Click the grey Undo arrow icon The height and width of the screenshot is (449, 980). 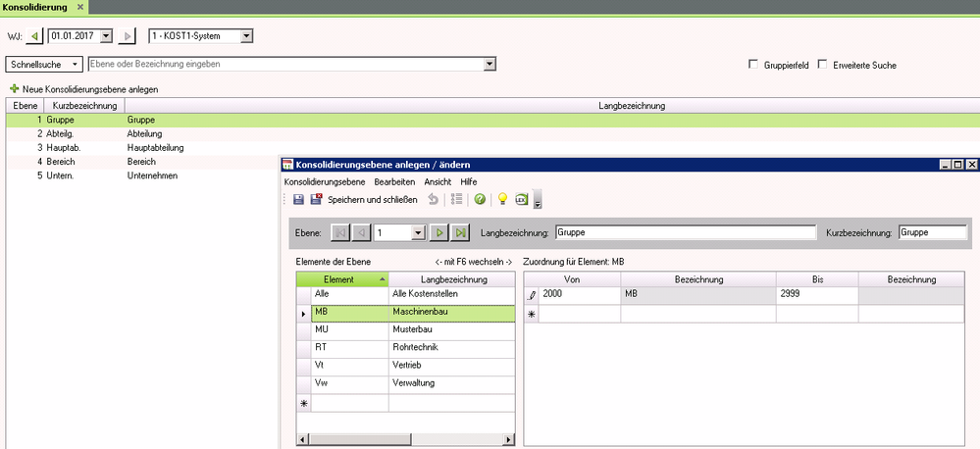click(x=434, y=199)
